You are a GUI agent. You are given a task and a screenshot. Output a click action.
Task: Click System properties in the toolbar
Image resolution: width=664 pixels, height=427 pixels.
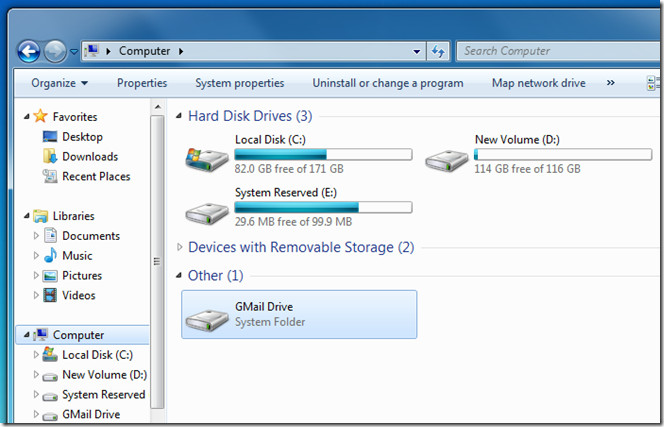[239, 83]
